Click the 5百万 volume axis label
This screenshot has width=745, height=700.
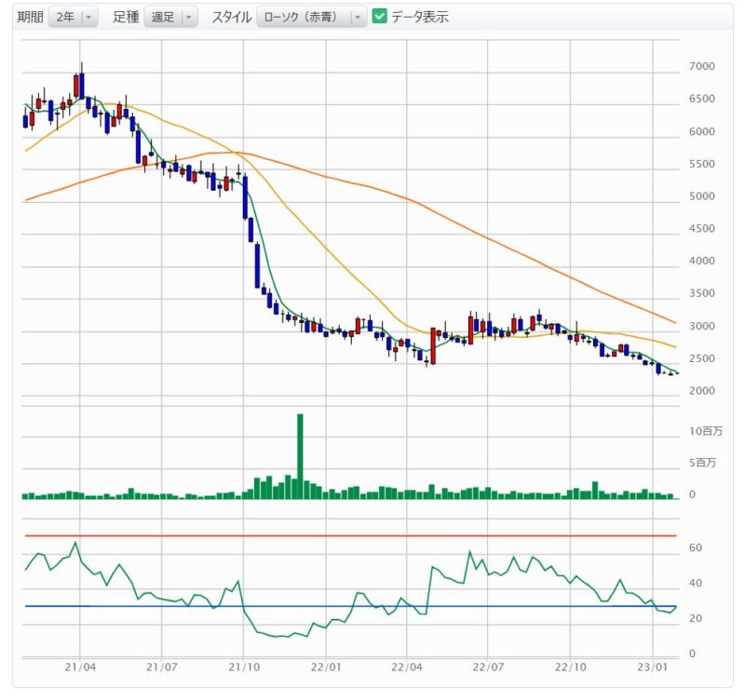(x=702, y=463)
